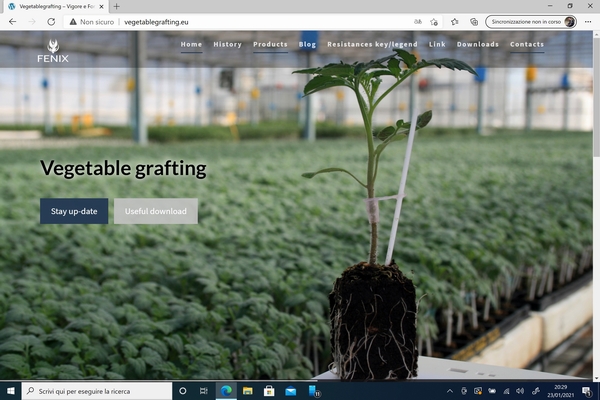
Task: Open File Explorer from the taskbar
Action: (x=247, y=390)
